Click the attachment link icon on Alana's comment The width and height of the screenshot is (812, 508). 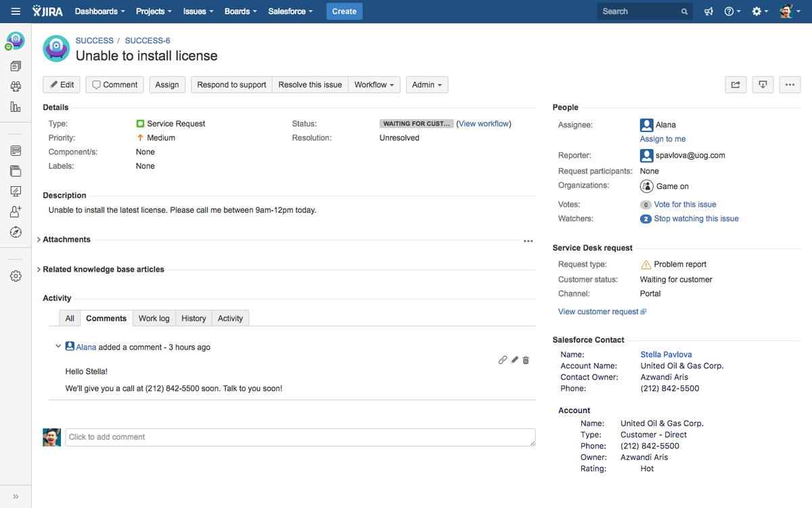pos(503,360)
